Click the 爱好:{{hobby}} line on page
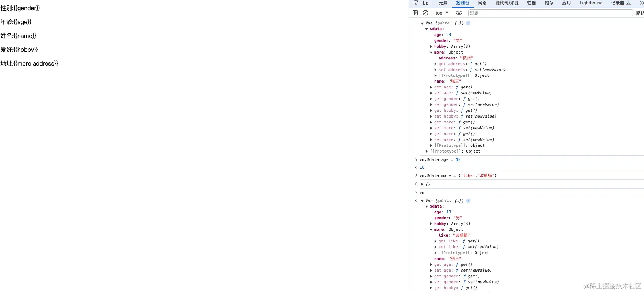The height and width of the screenshot is (292, 644). (19, 50)
